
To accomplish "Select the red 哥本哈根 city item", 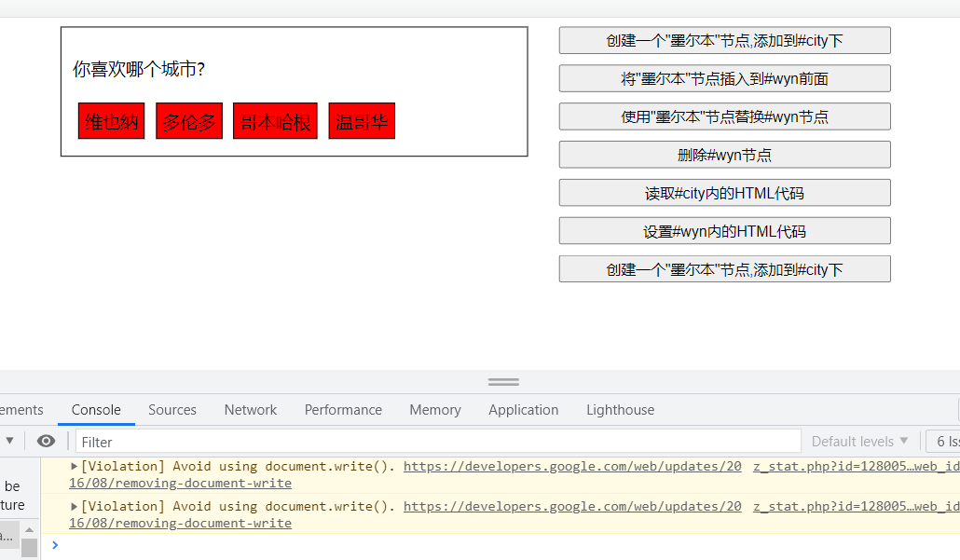I will 276,121.
